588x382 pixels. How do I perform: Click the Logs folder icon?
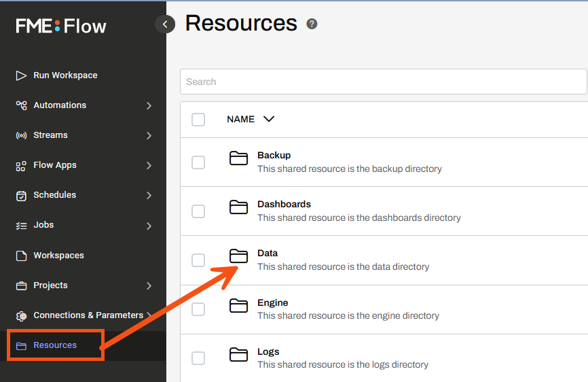(x=238, y=355)
